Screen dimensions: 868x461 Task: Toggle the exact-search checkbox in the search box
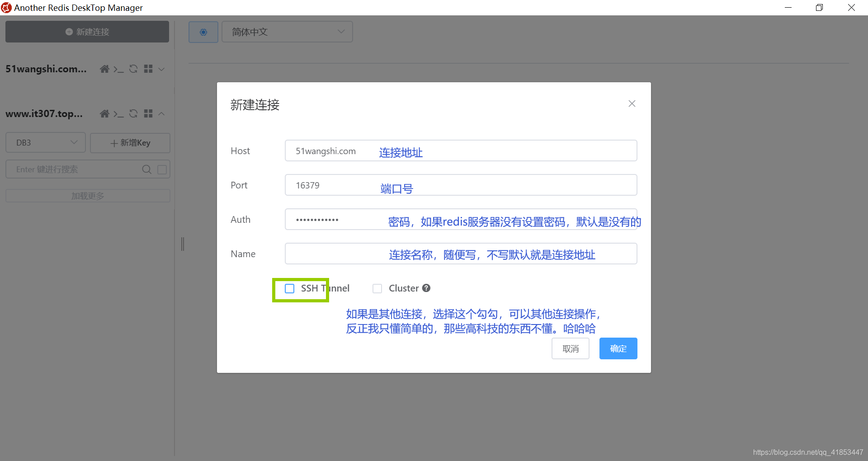[162, 169]
